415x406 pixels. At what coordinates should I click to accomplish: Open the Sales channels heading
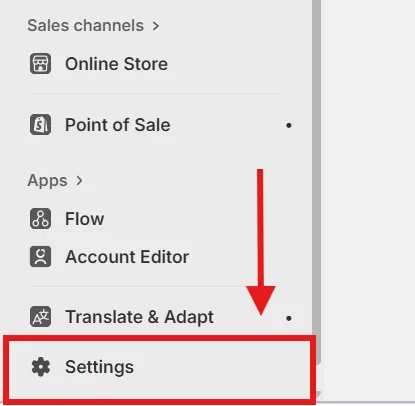coord(85,26)
